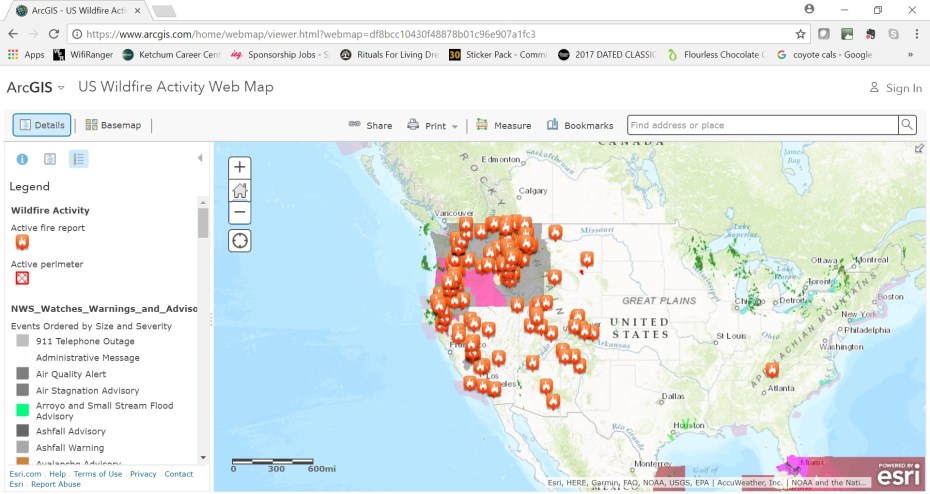This screenshot has width=930, height=494.
Task: Click the find my location button
Action: 240,241
